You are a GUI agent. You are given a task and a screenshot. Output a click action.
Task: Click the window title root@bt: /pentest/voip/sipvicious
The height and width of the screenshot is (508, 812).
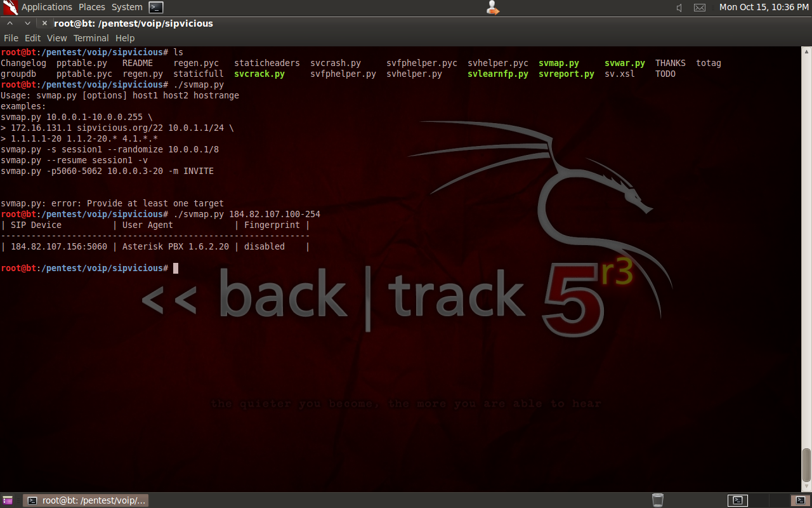(133, 23)
